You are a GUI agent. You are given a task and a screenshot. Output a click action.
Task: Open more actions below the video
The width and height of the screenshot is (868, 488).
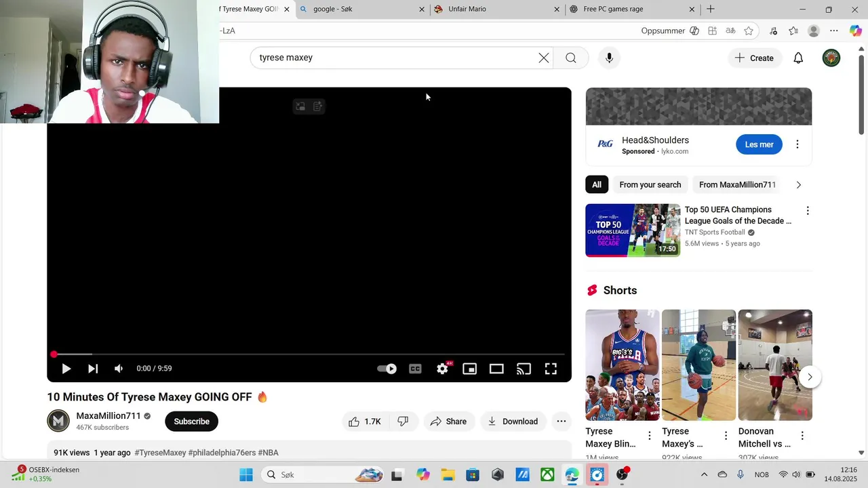pos(561,422)
